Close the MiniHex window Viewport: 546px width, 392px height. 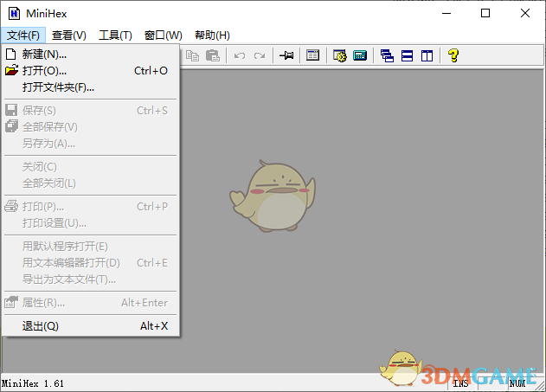coord(524,13)
